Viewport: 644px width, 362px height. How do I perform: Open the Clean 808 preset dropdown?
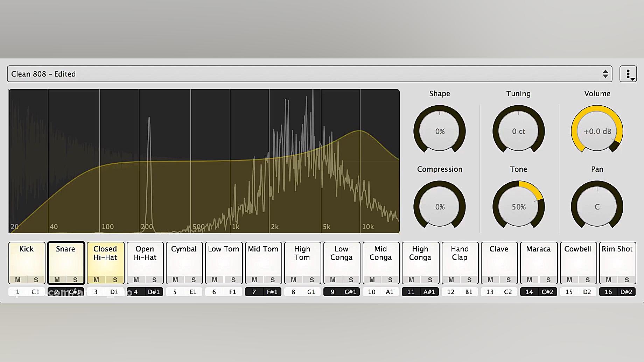point(309,74)
